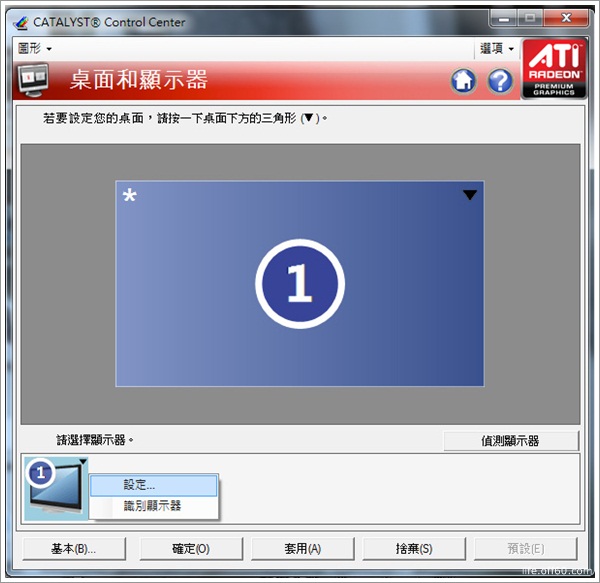The height and width of the screenshot is (583, 600).
Task: Close the Catalyst Control Center window
Action: (566, 18)
